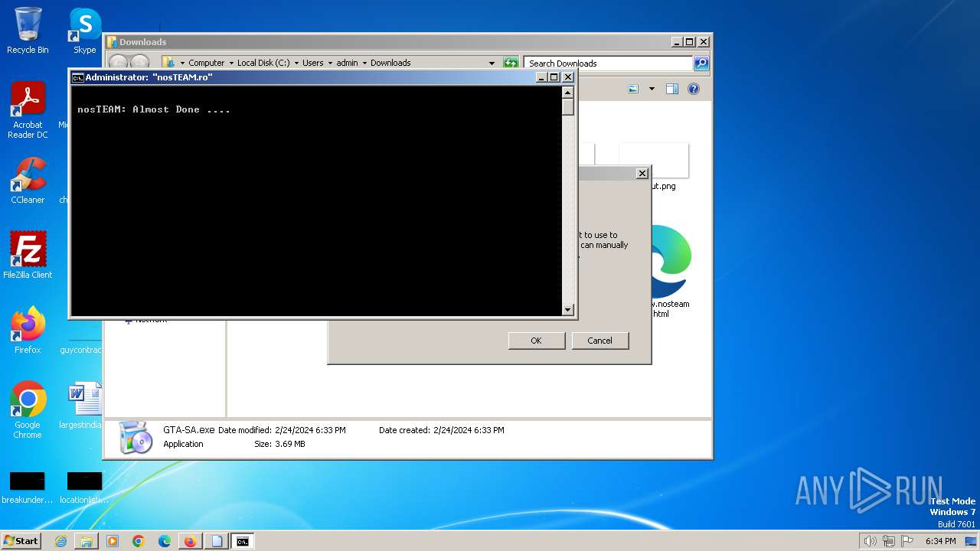Screen dimensions: 980x551
Task: Select admin in the breadcrumb path
Action: (347, 63)
